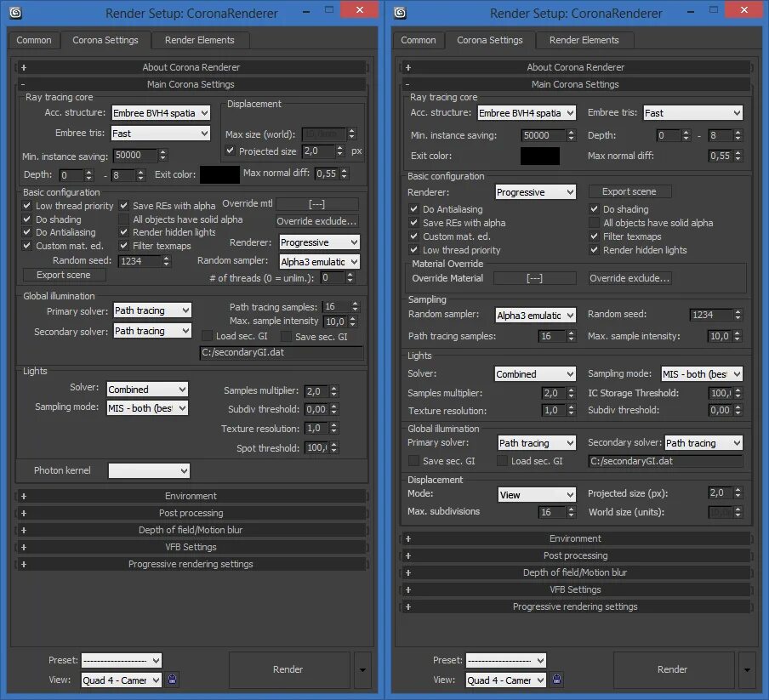769x700 pixels.
Task: Click the lock view icon in right window
Action: 556,680
